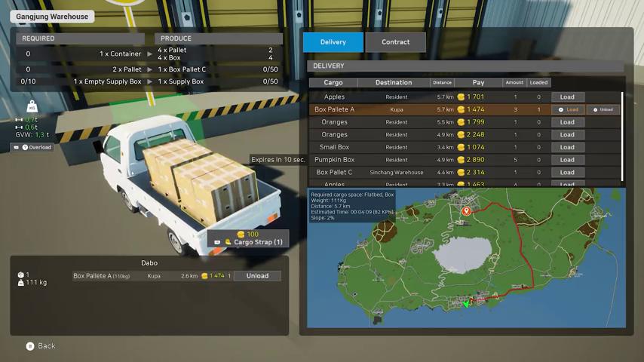Load the Pumpkin Box cargo
The width and height of the screenshot is (644, 362).
coord(567,160)
